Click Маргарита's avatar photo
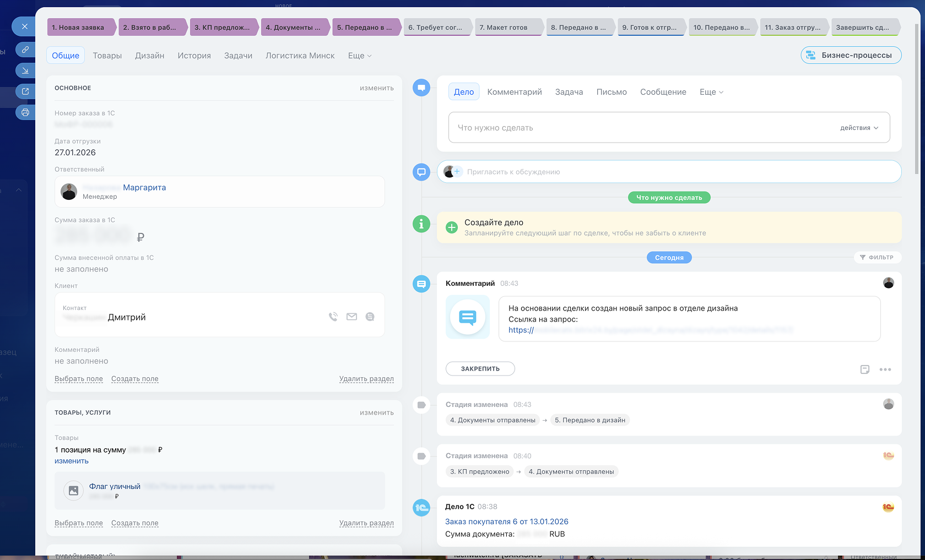This screenshot has width=925, height=560. coord(69,192)
